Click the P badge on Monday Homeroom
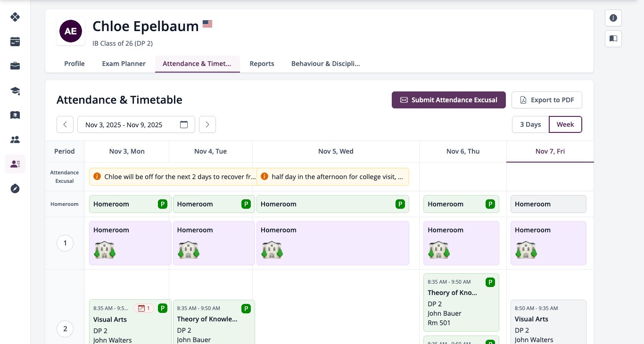 pos(163,204)
